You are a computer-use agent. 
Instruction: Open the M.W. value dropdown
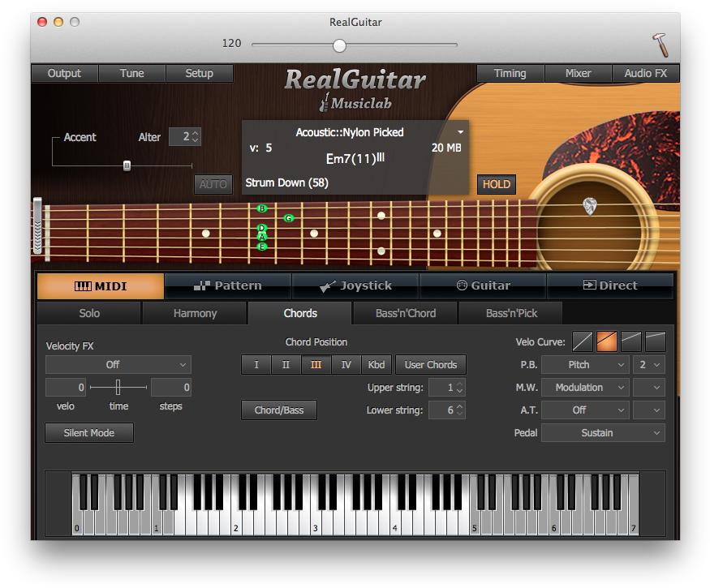click(649, 388)
